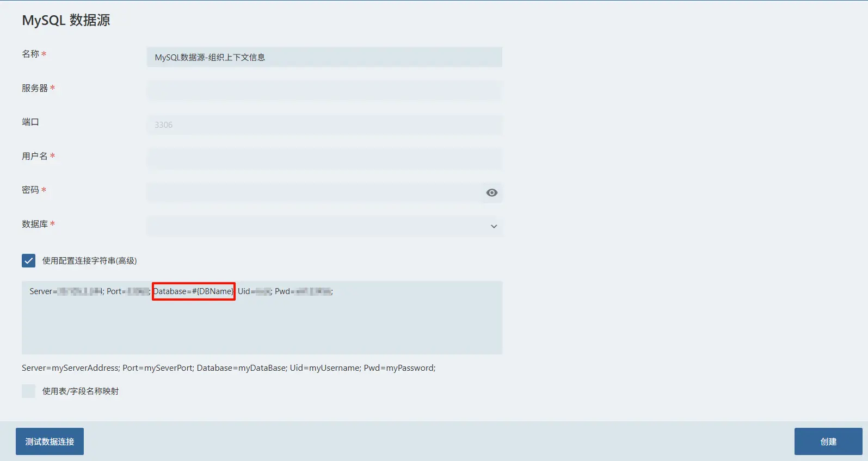Click the 名称 field label
The image size is (868, 461).
30,54
